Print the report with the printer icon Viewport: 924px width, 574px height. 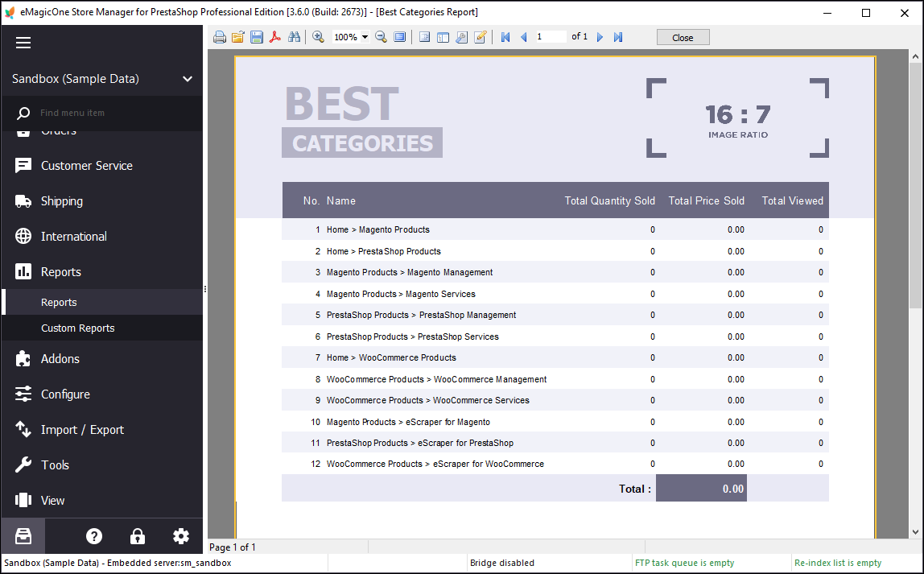pos(219,37)
